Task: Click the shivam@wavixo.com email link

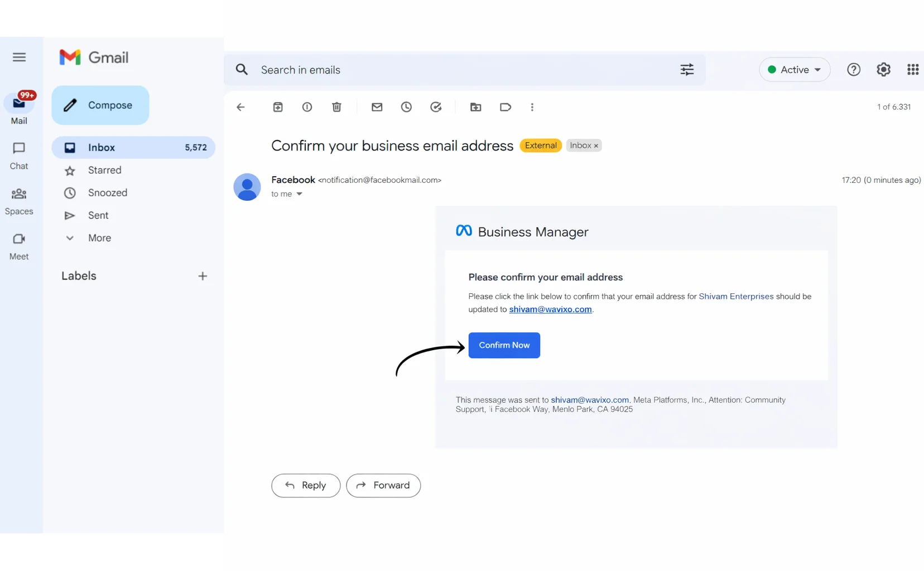Action: click(x=550, y=309)
